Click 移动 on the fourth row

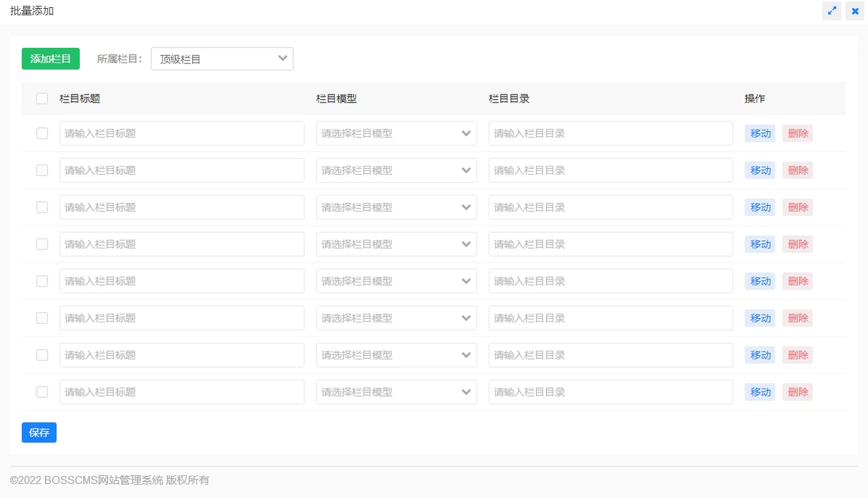759,244
